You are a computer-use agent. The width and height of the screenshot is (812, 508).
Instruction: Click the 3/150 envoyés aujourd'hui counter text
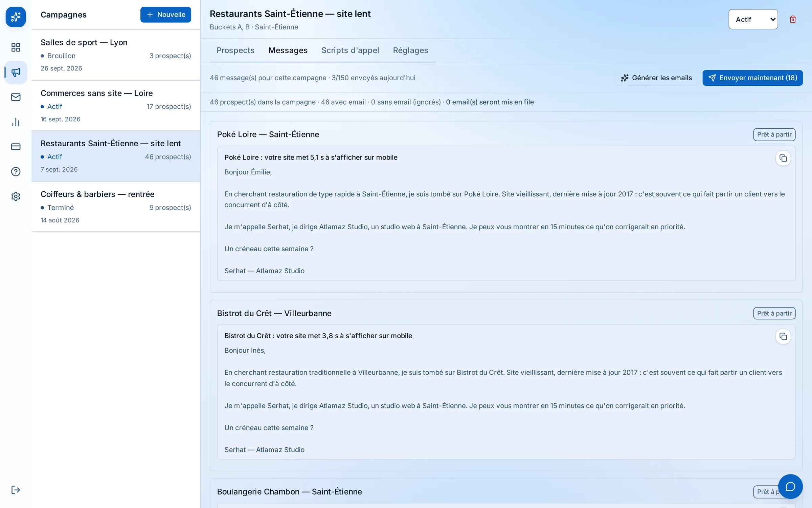point(374,78)
